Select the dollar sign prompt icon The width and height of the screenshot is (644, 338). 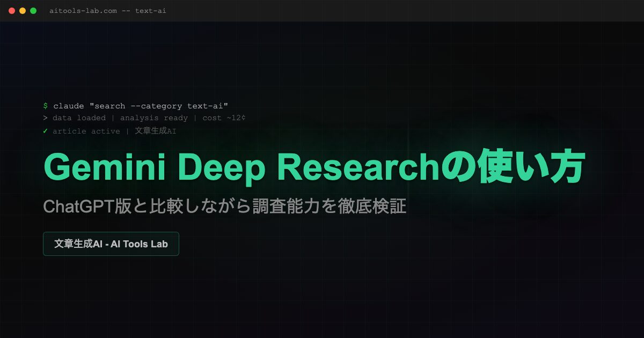tap(45, 106)
